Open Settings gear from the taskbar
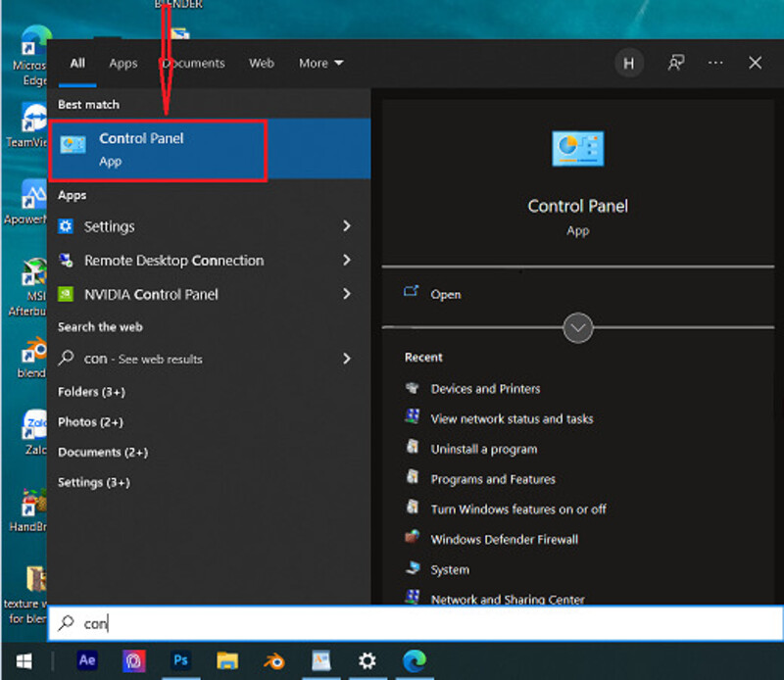Viewport: 784px width, 680px height. [x=367, y=661]
